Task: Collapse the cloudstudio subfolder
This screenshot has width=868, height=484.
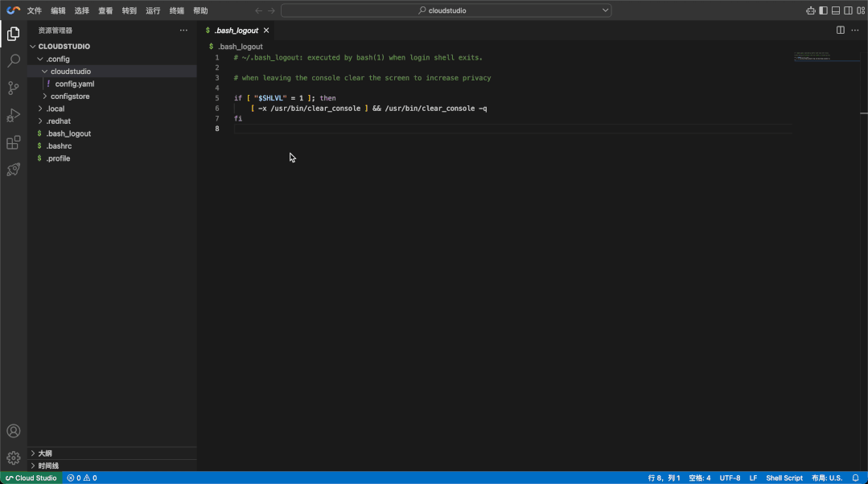Action: click(x=45, y=72)
